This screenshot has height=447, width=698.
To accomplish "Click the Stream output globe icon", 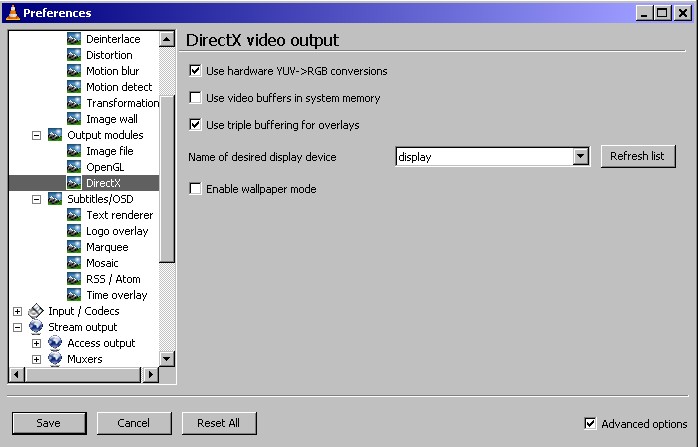I will [x=36, y=327].
